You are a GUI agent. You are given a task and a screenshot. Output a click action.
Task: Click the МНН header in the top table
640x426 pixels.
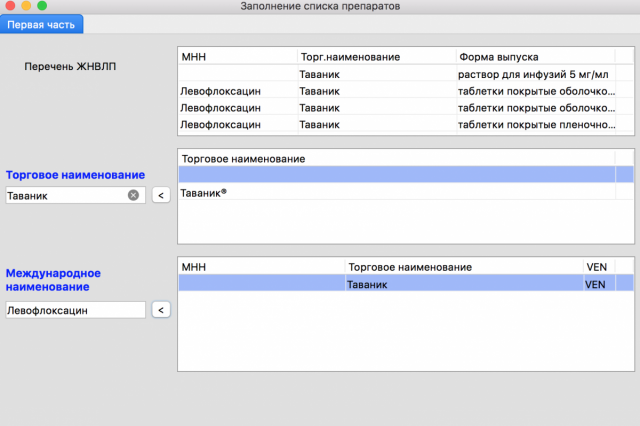pyautogui.click(x=238, y=57)
